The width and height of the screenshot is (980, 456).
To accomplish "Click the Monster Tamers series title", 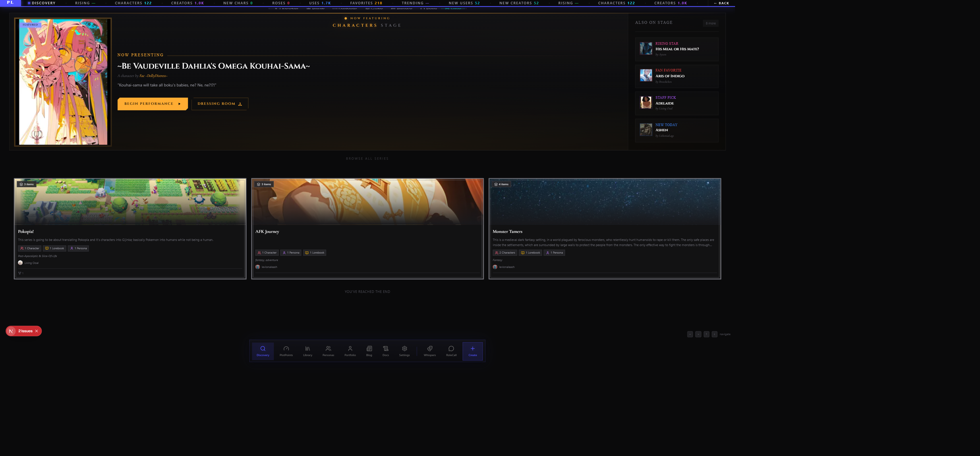I will click(507, 232).
